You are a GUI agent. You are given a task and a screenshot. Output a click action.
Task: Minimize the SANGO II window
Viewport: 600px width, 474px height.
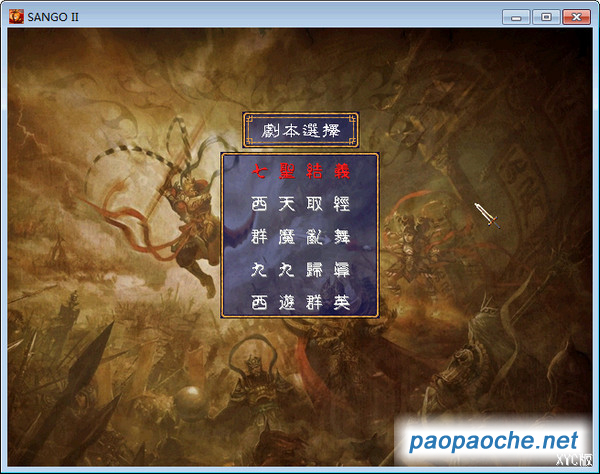(516, 17)
